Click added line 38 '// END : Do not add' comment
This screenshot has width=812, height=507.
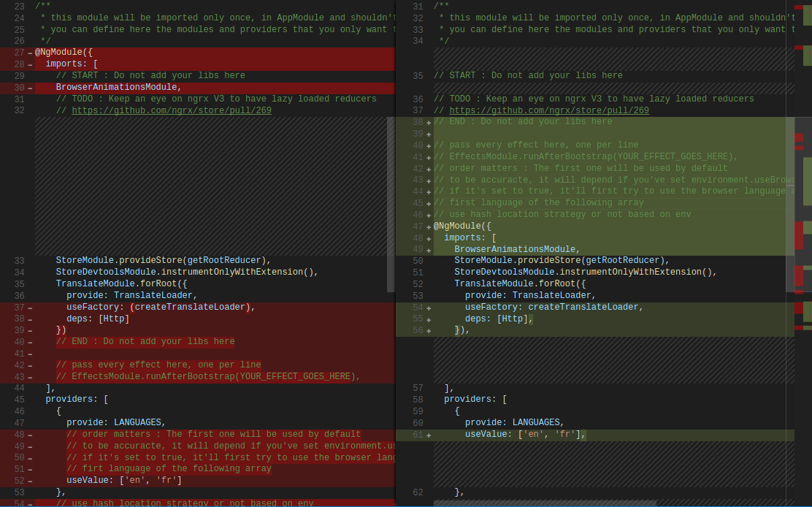523,122
